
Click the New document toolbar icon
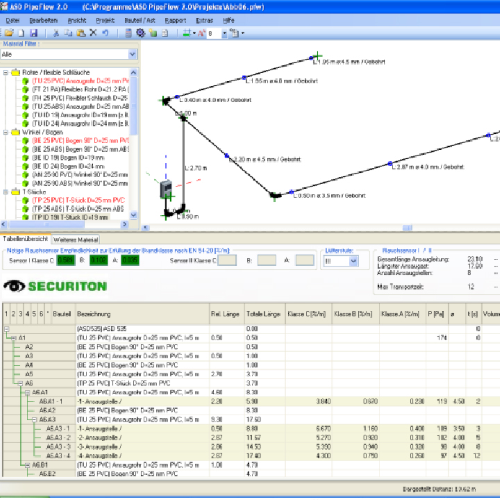[21, 33]
